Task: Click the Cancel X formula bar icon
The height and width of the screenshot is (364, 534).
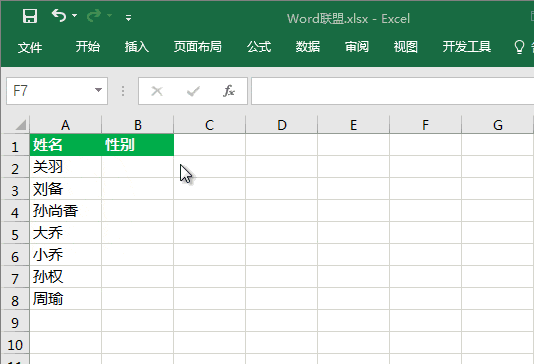Action: pyautogui.click(x=157, y=91)
